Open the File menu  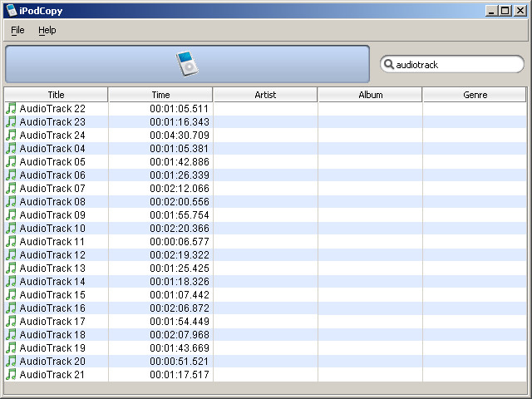click(x=17, y=30)
